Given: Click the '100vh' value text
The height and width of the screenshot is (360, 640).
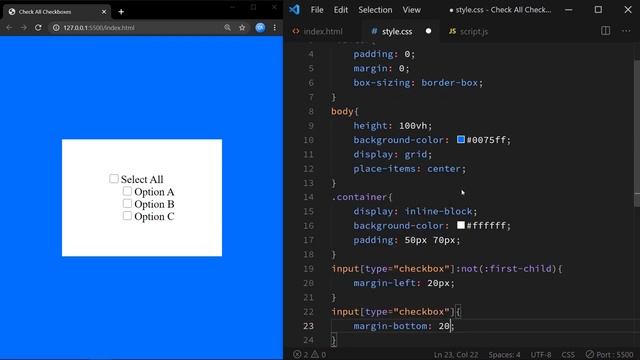Looking at the screenshot, I should pos(413,126).
